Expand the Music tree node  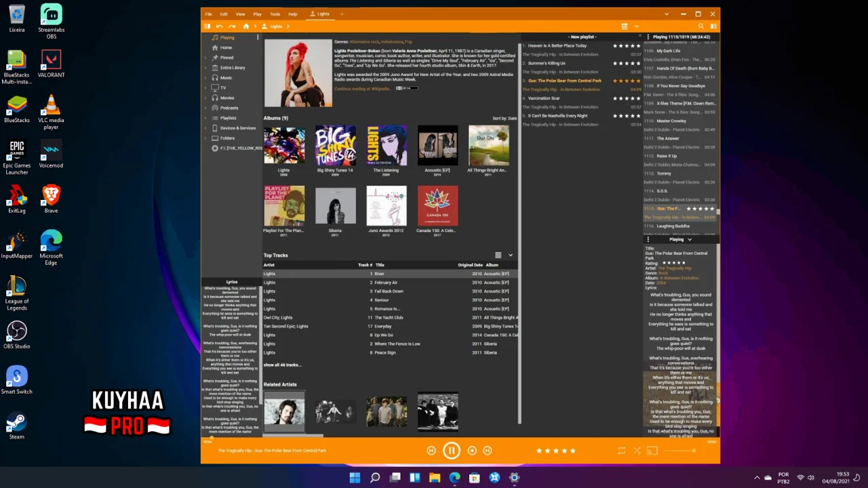tap(205, 78)
